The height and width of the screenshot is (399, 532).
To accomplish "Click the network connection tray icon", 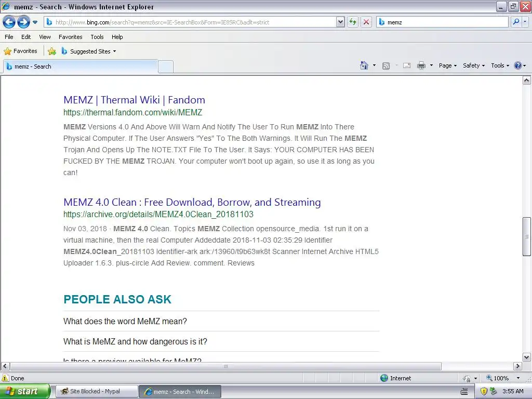I will click(494, 391).
